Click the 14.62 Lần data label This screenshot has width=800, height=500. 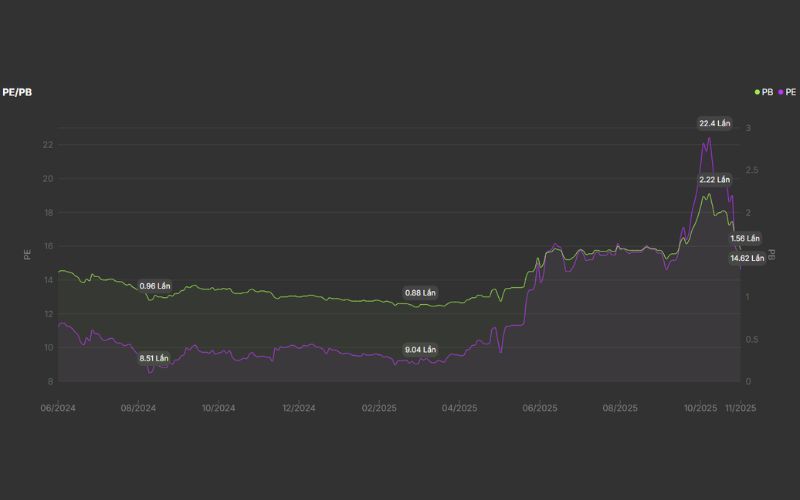747,258
